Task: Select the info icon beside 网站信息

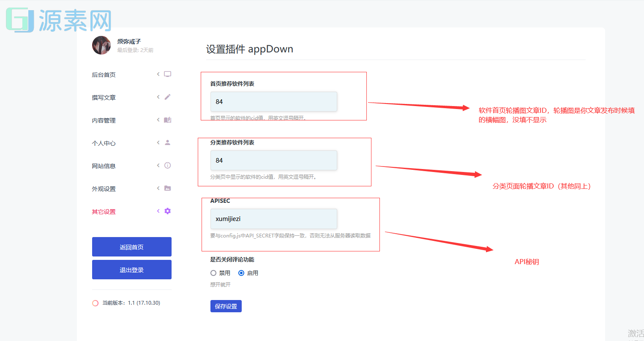Action: click(167, 165)
